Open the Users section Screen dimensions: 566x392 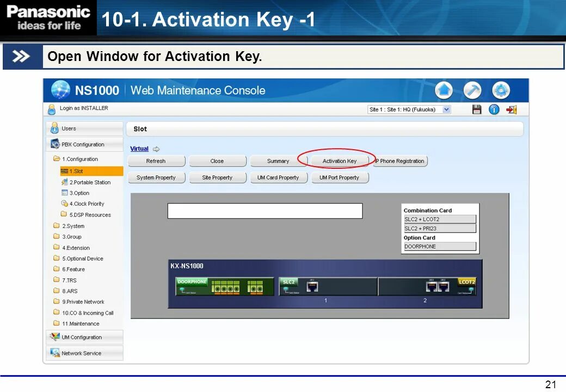tap(84, 128)
